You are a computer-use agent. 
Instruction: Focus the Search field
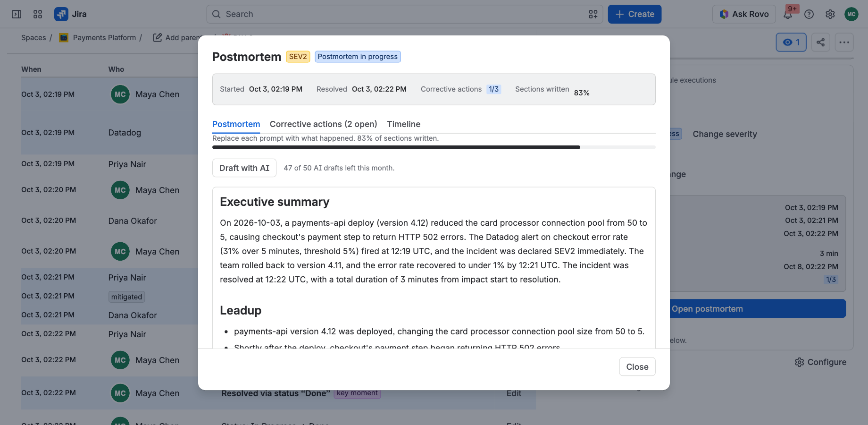[404, 14]
